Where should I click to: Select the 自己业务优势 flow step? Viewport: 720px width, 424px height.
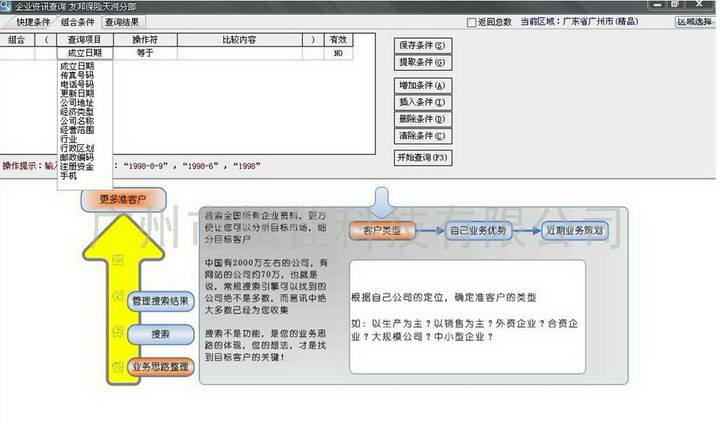coord(478,231)
